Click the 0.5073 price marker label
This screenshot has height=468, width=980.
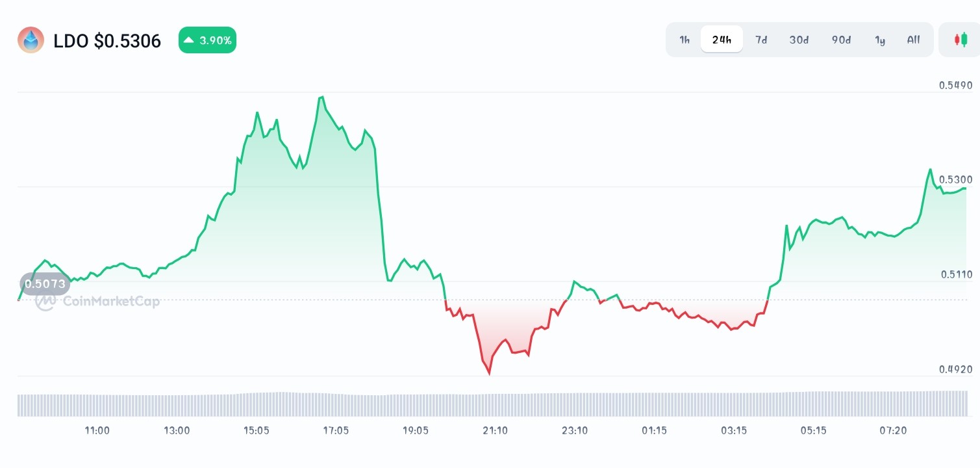[x=45, y=283]
